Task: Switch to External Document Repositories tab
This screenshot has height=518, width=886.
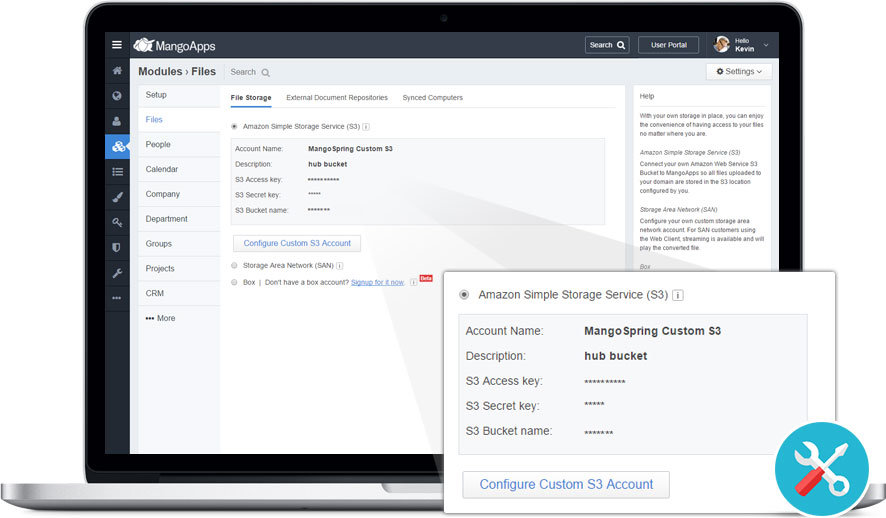Action: pos(337,98)
